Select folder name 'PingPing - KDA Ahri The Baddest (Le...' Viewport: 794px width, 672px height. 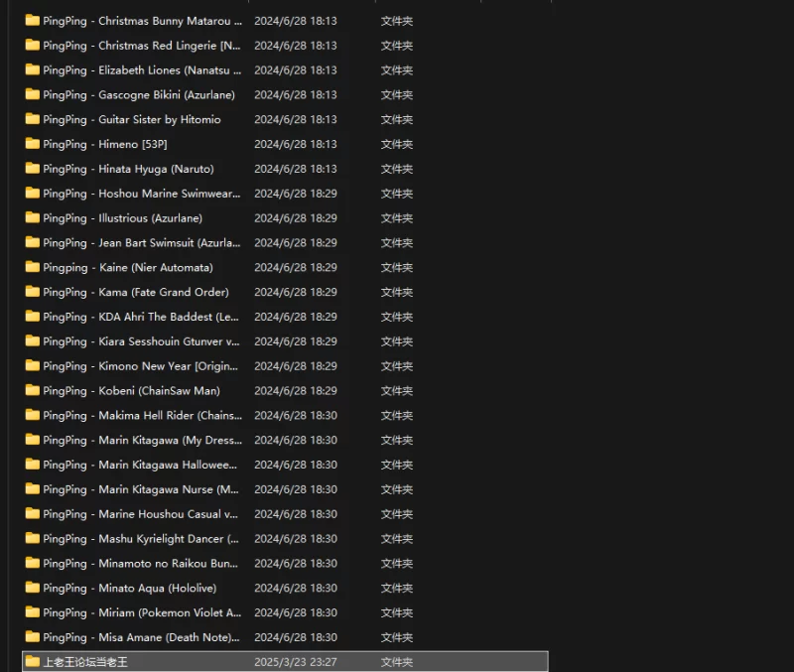click(141, 317)
